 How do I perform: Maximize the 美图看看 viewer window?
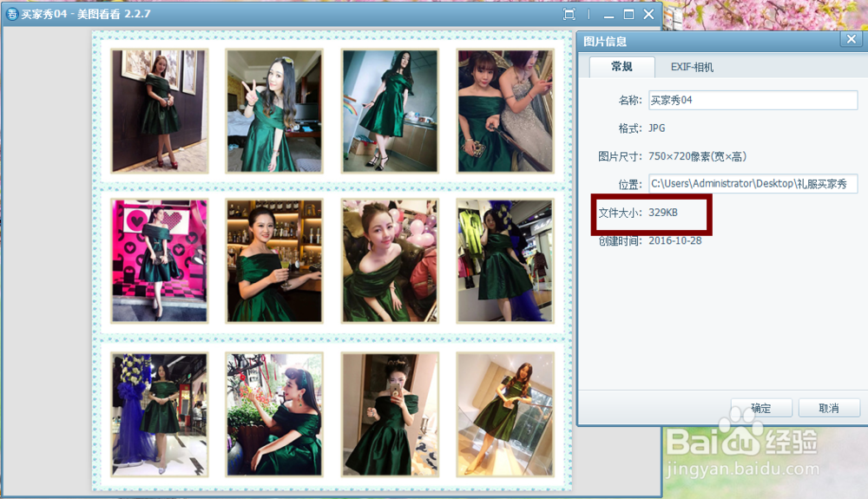628,15
